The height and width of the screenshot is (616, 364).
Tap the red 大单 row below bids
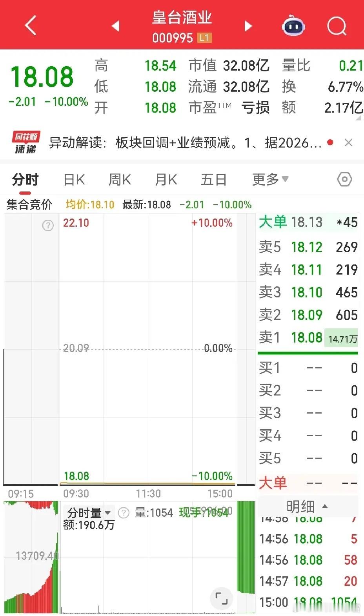[308, 483]
